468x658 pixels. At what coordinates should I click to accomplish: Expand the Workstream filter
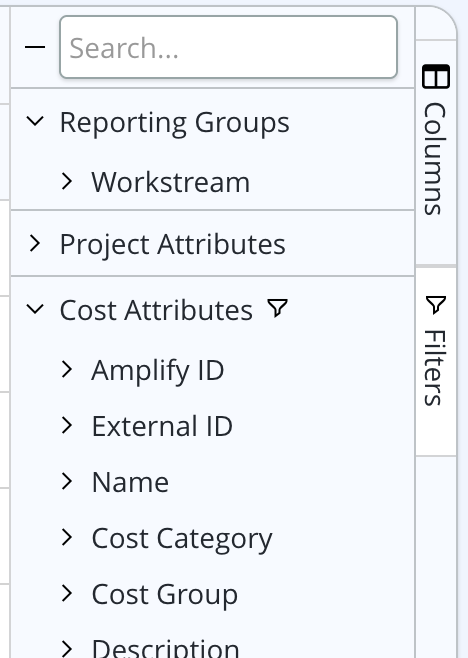(x=67, y=181)
